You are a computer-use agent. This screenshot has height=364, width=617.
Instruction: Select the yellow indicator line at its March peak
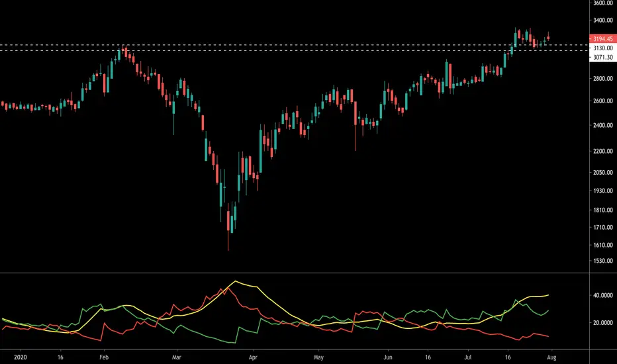coord(235,281)
